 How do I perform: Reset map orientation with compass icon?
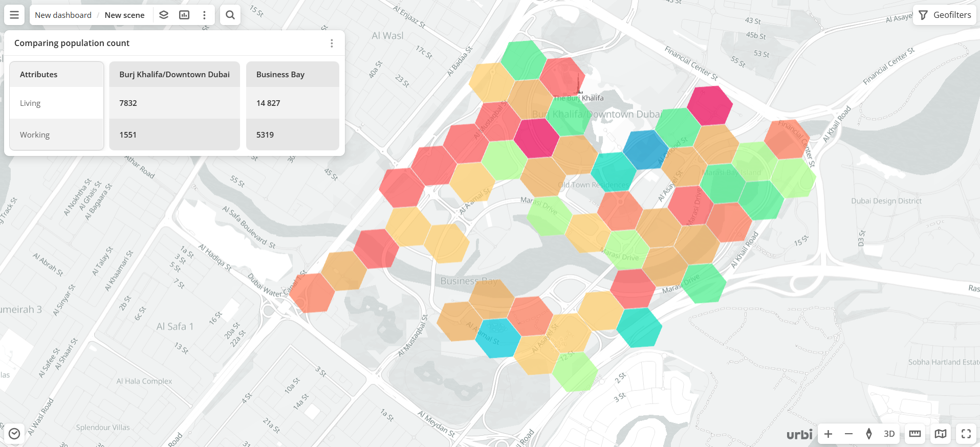pyautogui.click(x=868, y=434)
